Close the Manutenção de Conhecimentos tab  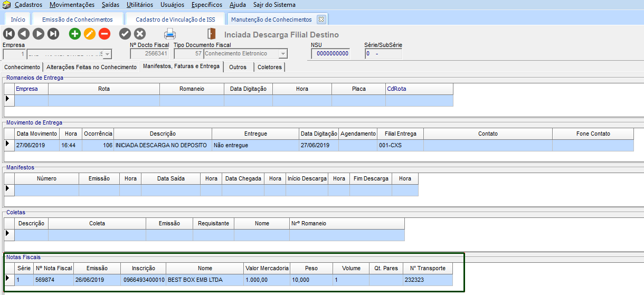click(321, 20)
